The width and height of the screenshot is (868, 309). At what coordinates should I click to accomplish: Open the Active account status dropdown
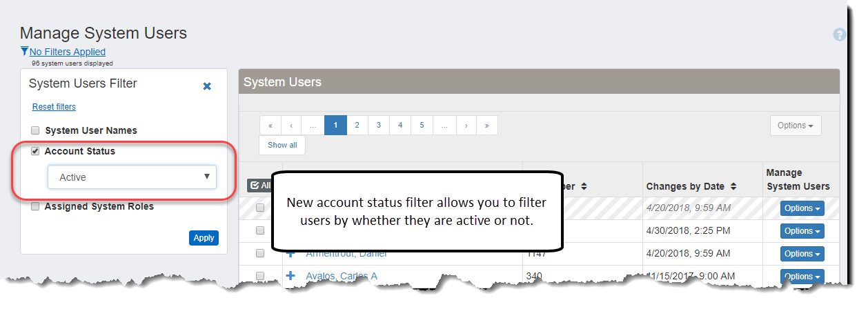[x=132, y=177]
